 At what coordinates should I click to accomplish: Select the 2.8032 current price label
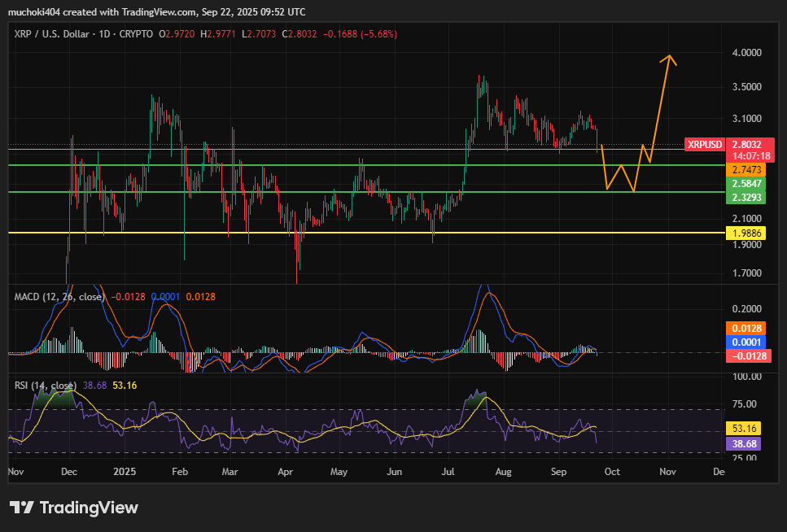pyautogui.click(x=747, y=145)
